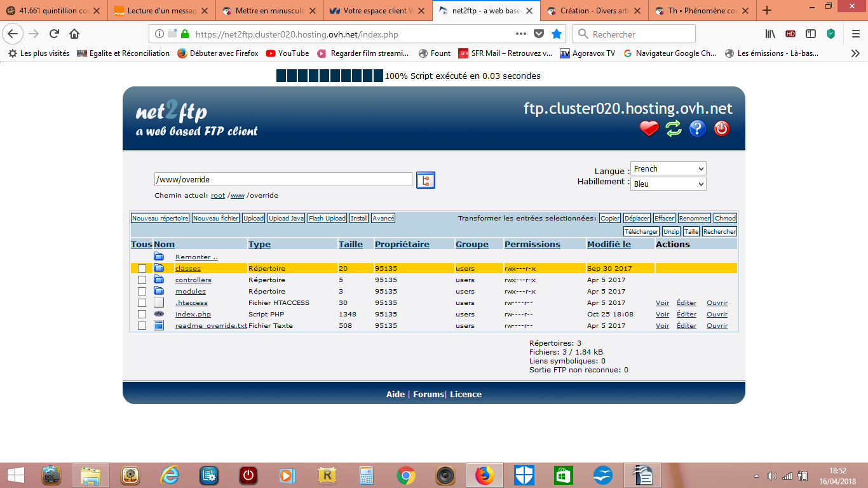
Task: Check the box for classes row
Action: click(142, 268)
